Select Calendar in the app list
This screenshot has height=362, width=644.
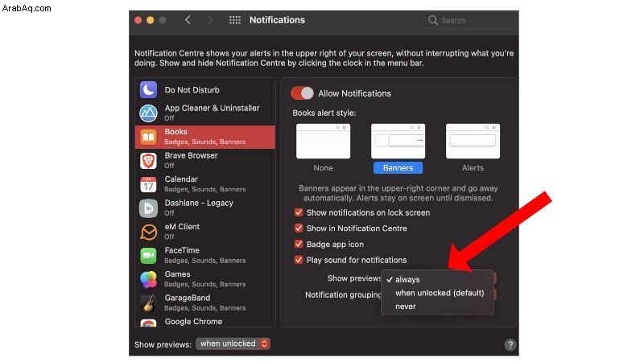click(x=205, y=185)
